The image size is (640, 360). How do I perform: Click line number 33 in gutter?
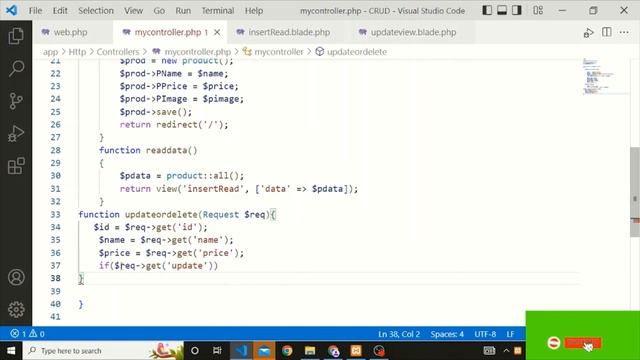56,214
